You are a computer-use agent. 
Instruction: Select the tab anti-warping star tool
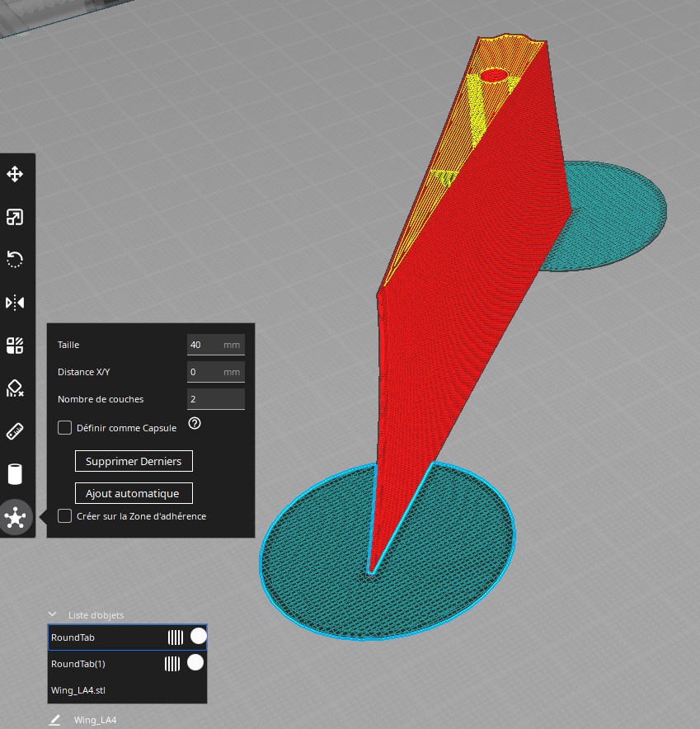point(16,517)
